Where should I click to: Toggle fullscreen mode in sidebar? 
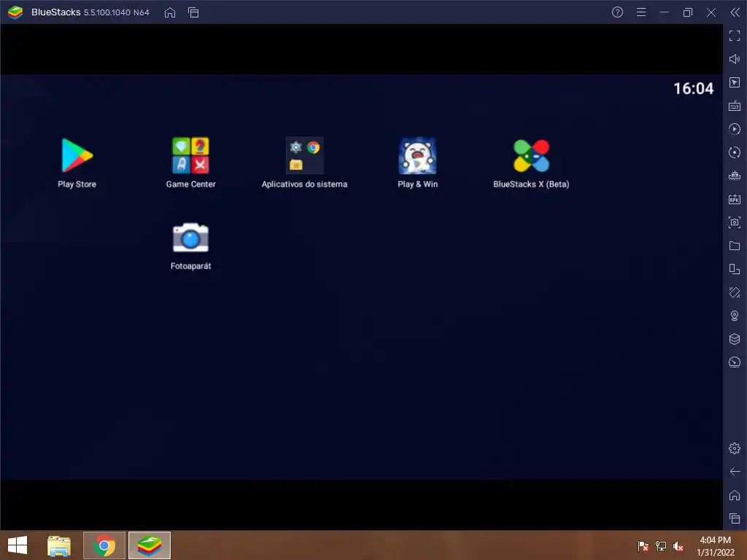click(735, 36)
